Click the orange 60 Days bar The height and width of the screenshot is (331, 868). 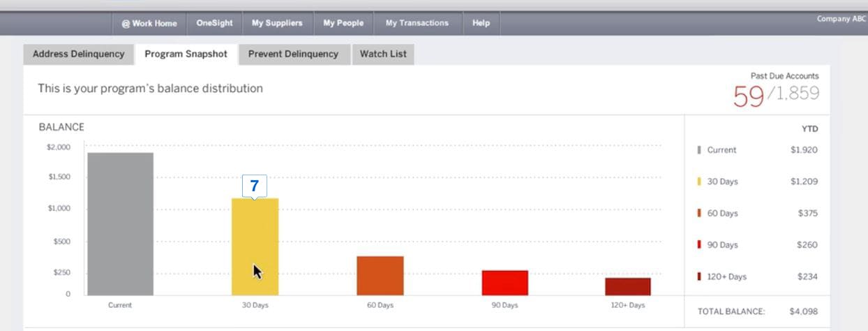(x=380, y=275)
